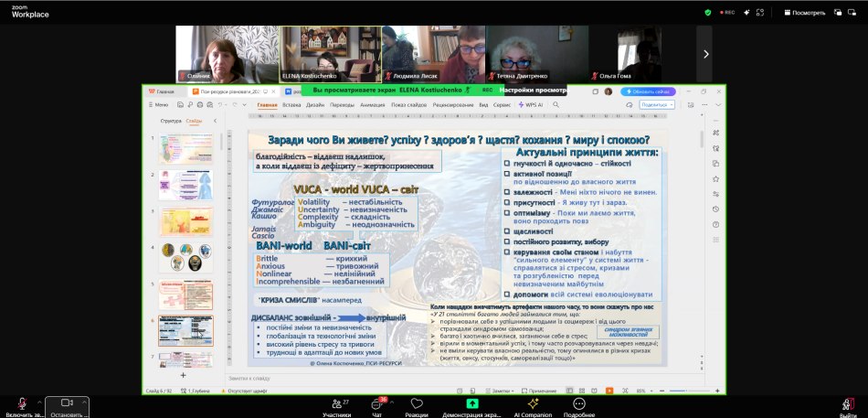Click the green share screen icon
The width and height of the screenshot is (868, 418).
tap(471, 403)
